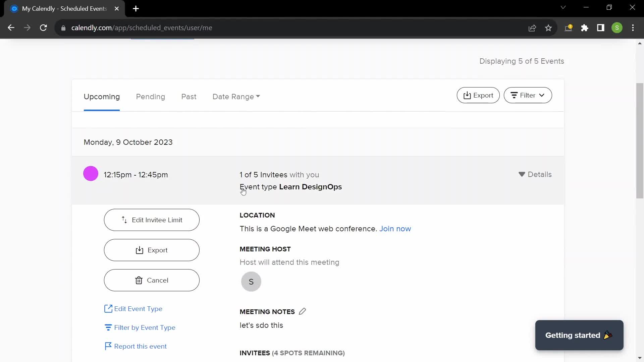Click the INVITEES spots remaining heading

pyautogui.click(x=292, y=353)
